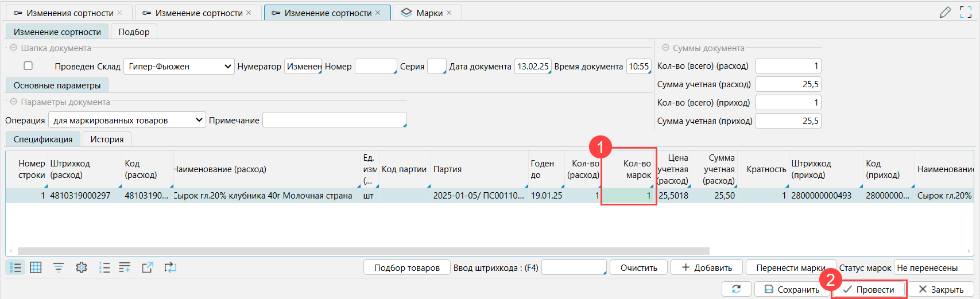The width and height of the screenshot is (980, 299).
Task: Switch to grid table view icon
Action: pyautogui.click(x=36, y=267)
